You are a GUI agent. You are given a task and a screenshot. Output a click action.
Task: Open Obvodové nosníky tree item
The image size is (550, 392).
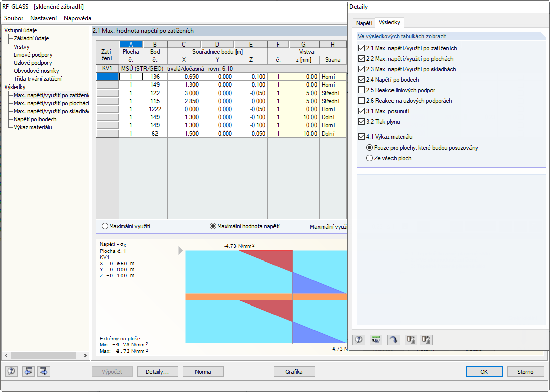coord(36,70)
